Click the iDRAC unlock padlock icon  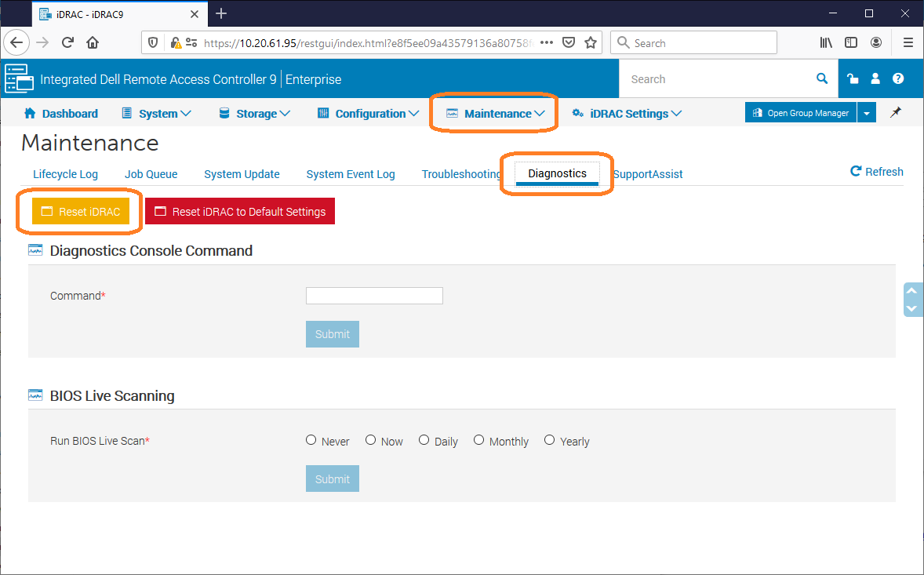point(853,79)
